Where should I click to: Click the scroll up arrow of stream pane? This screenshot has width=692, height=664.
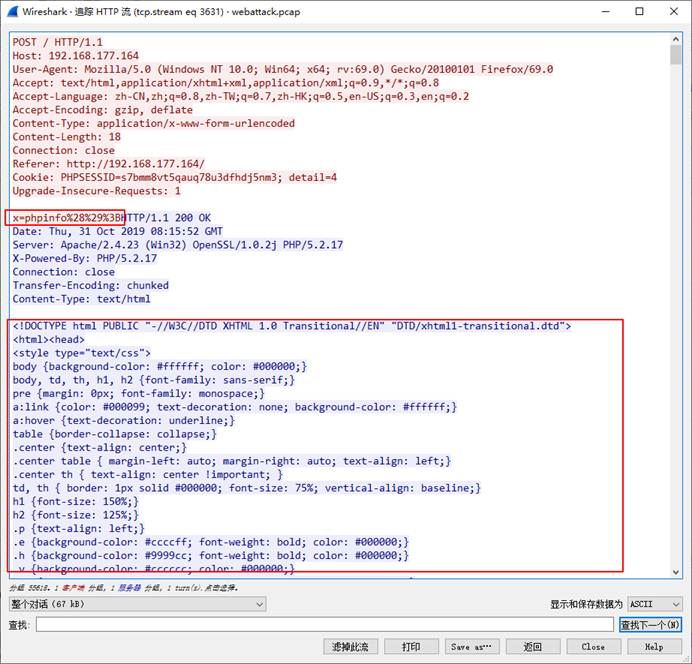(676, 39)
